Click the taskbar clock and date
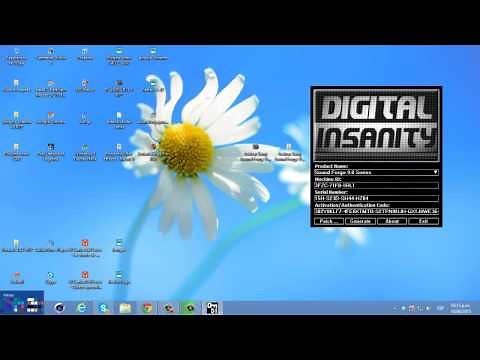 click(x=461, y=308)
